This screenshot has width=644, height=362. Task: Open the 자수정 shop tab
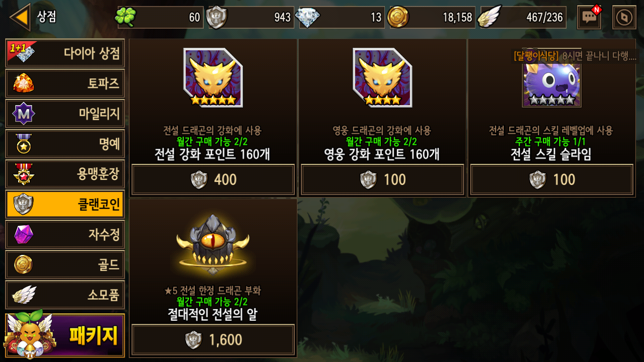tap(65, 234)
